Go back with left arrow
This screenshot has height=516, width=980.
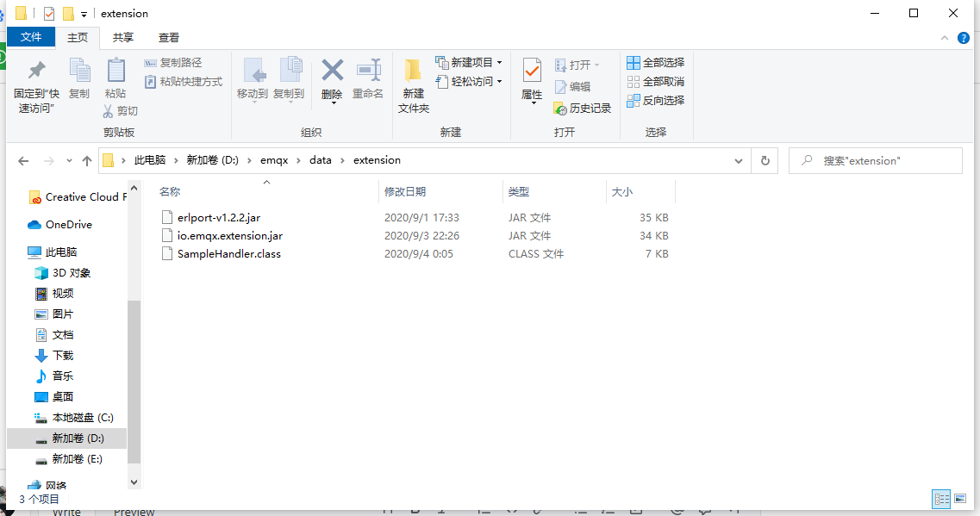(24, 161)
